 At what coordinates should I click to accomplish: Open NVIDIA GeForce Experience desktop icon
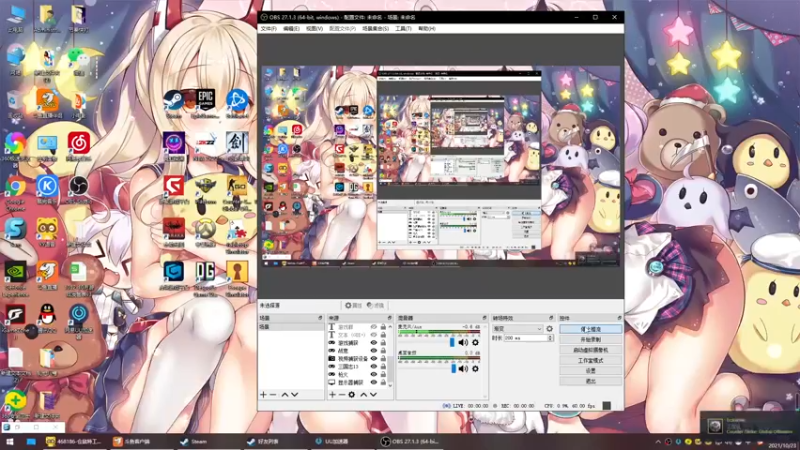[15, 280]
